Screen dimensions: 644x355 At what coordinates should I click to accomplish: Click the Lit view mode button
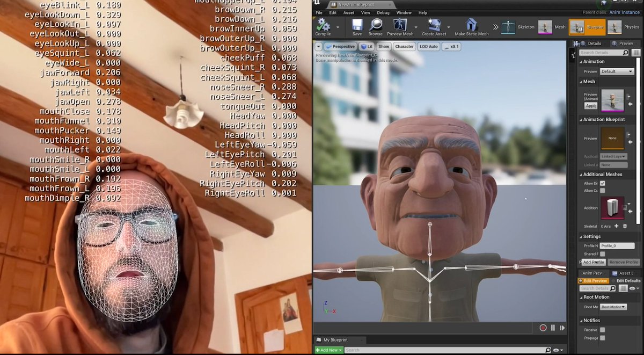367,47
